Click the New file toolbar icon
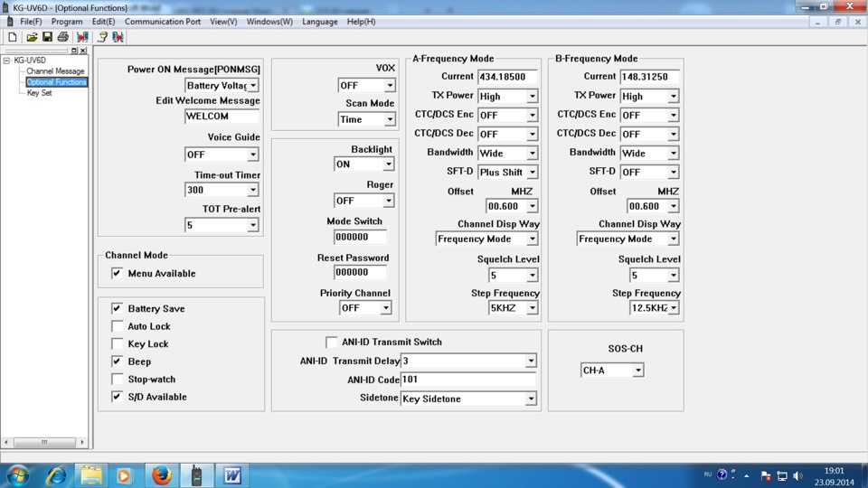 pyautogui.click(x=12, y=37)
